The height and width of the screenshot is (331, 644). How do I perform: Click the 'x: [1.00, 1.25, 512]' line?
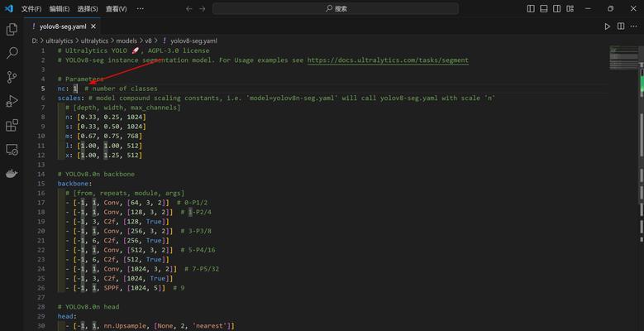pos(103,155)
